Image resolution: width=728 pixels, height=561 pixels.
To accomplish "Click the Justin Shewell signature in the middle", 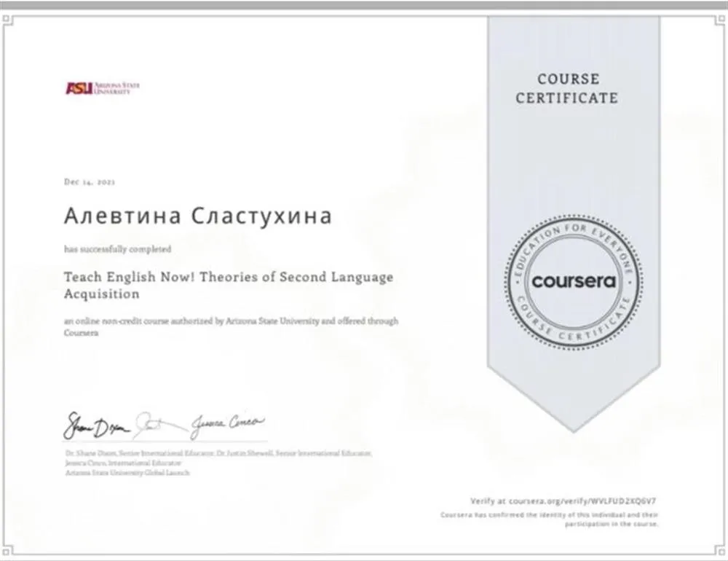I will pos(160,425).
